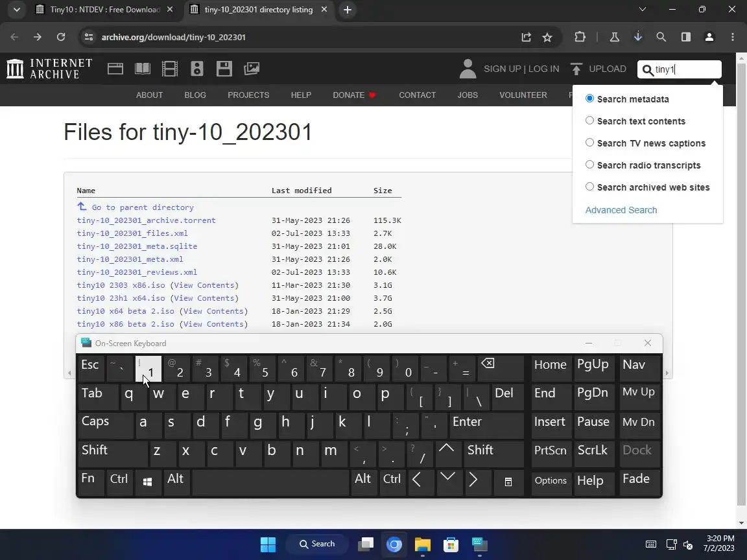Open File Explorer from the taskbar
The image size is (747, 560).
(423, 544)
